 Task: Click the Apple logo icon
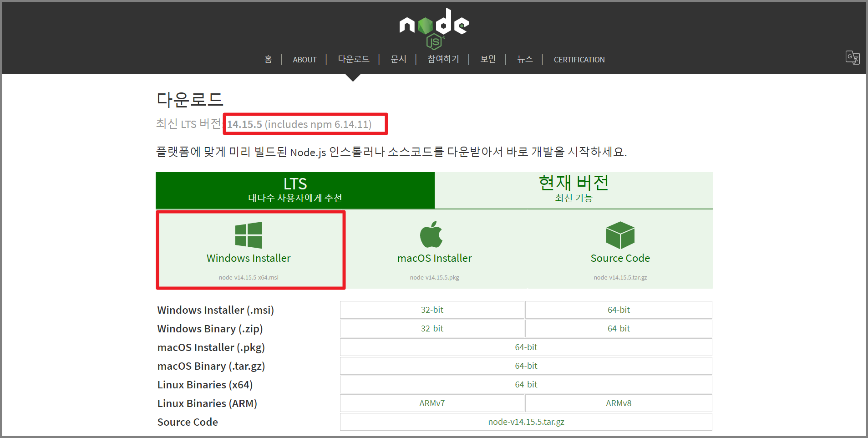[x=431, y=234]
